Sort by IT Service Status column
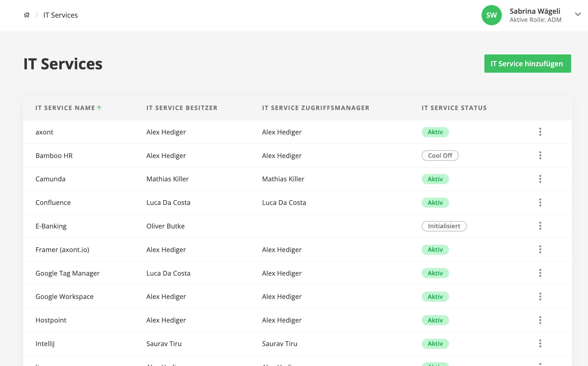 (x=454, y=108)
